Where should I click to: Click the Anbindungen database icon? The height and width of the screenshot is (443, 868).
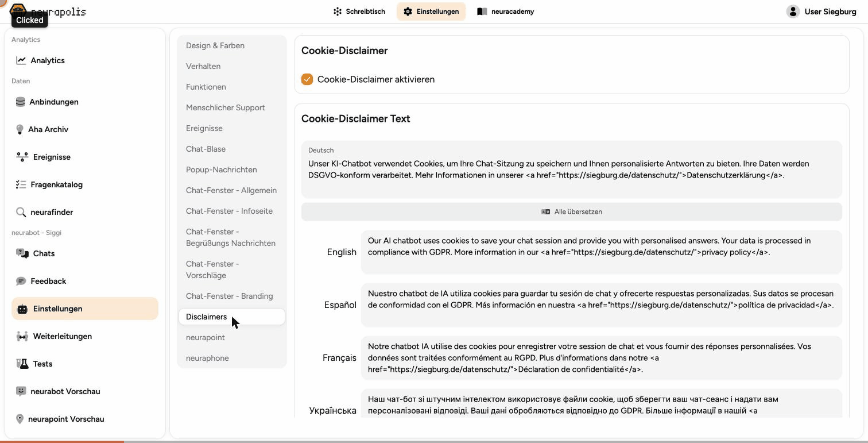[21, 102]
